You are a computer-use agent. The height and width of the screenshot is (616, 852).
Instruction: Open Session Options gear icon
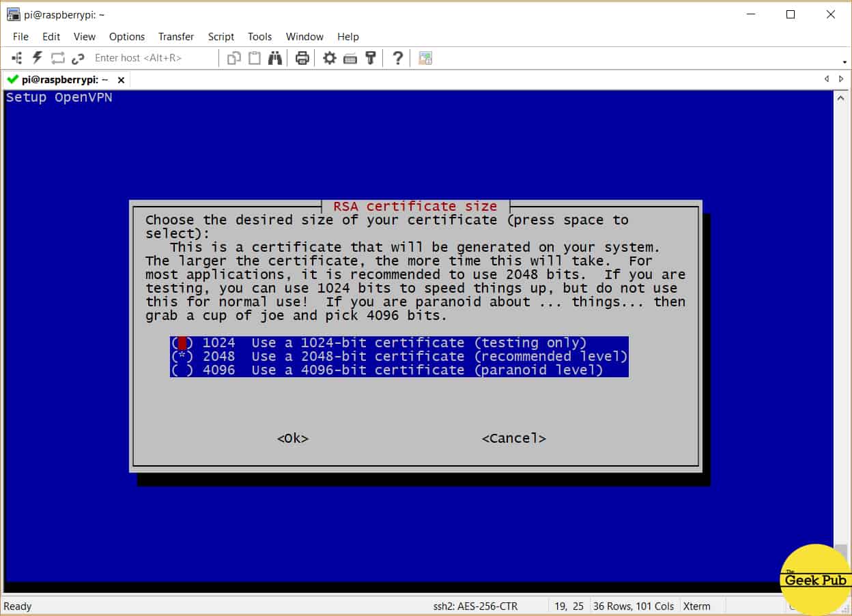pos(330,58)
